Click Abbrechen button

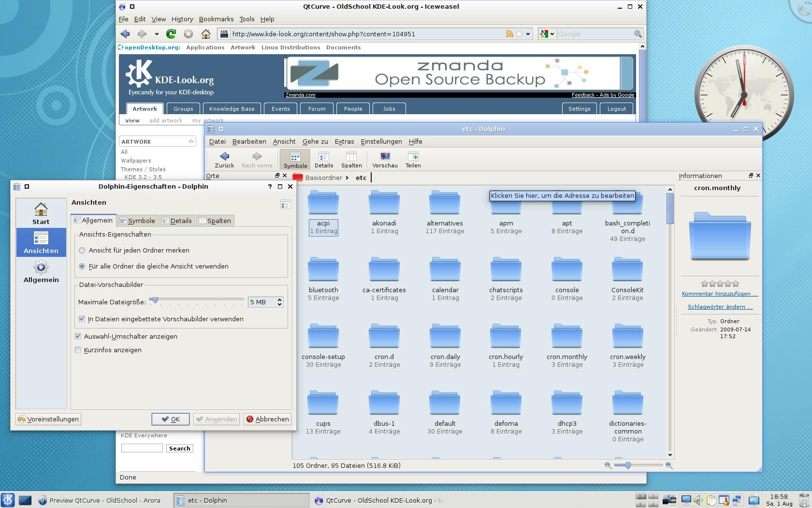tap(267, 419)
